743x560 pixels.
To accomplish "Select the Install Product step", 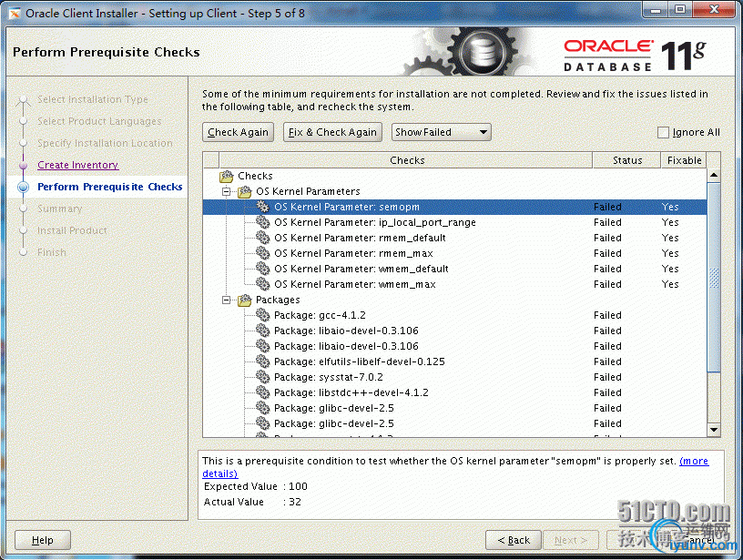I will (72, 230).
